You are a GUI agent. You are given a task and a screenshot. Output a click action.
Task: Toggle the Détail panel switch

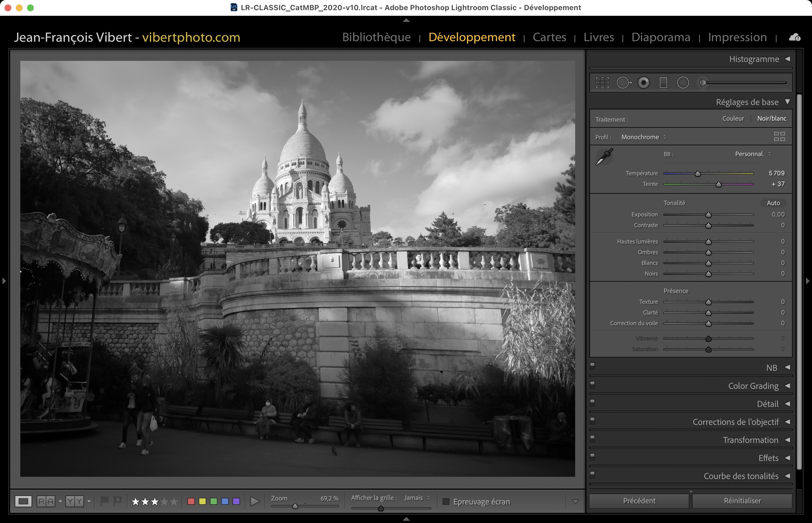pos(593,402)
